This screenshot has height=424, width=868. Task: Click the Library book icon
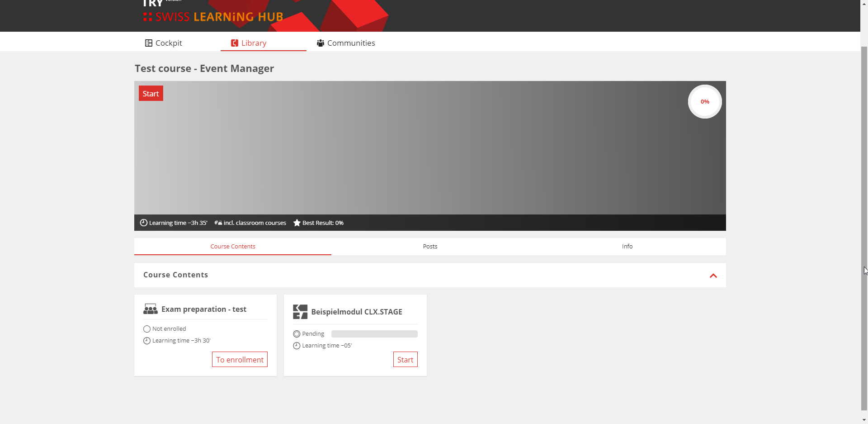pyautogui.click(x=235, y=43)
